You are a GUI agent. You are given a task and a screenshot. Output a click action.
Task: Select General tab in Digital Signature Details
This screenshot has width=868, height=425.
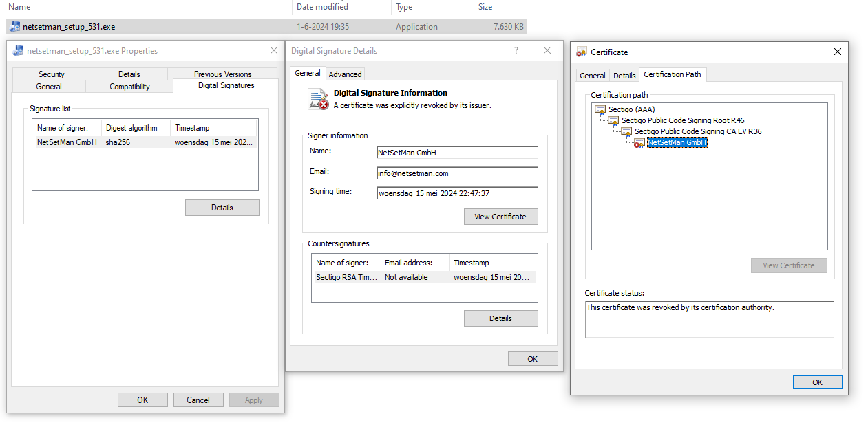click(308, 73)
